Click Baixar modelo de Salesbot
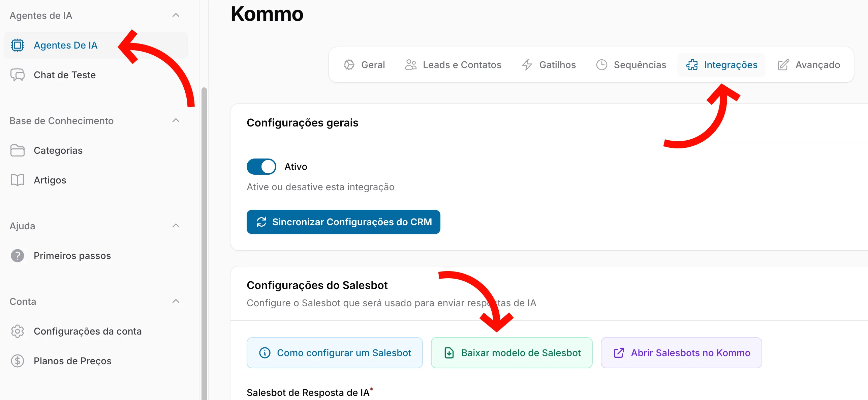This screenshot has height=400, width=868. [x=511, y=353]
